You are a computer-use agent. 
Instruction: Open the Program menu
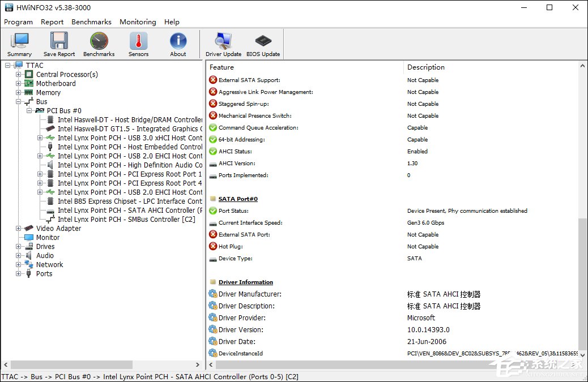[x=18, y=22]
